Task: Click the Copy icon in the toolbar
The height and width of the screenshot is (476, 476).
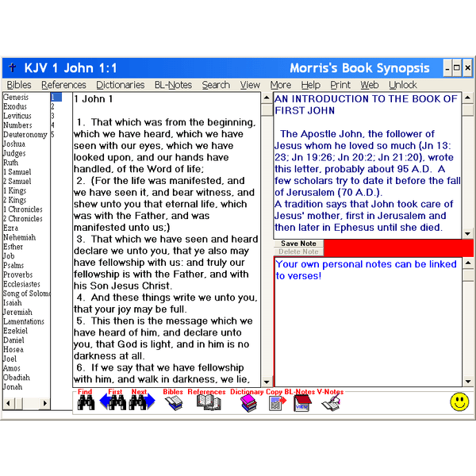Action: (278, 404)
